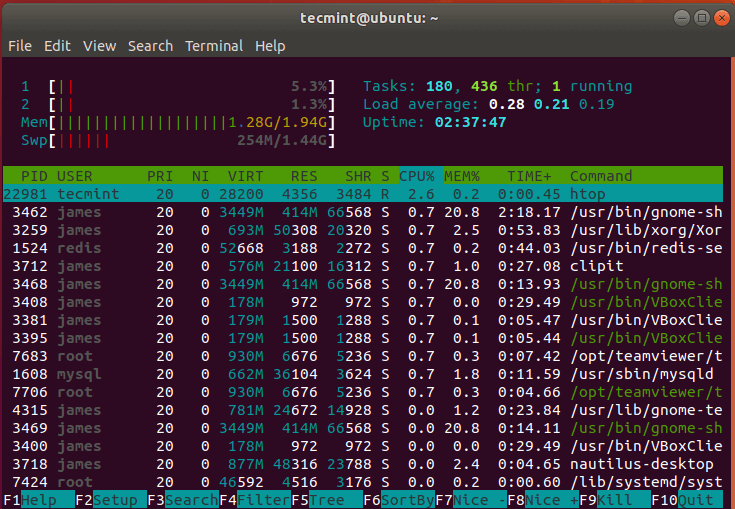
Task: Click F4 Filter in htop footer
Action: (255, 500)
